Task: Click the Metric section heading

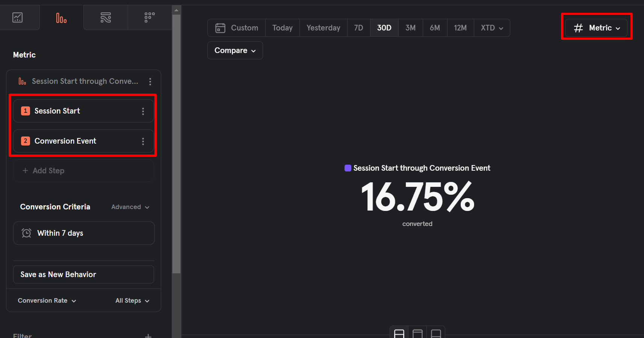Action: click(x=24, y=55)
